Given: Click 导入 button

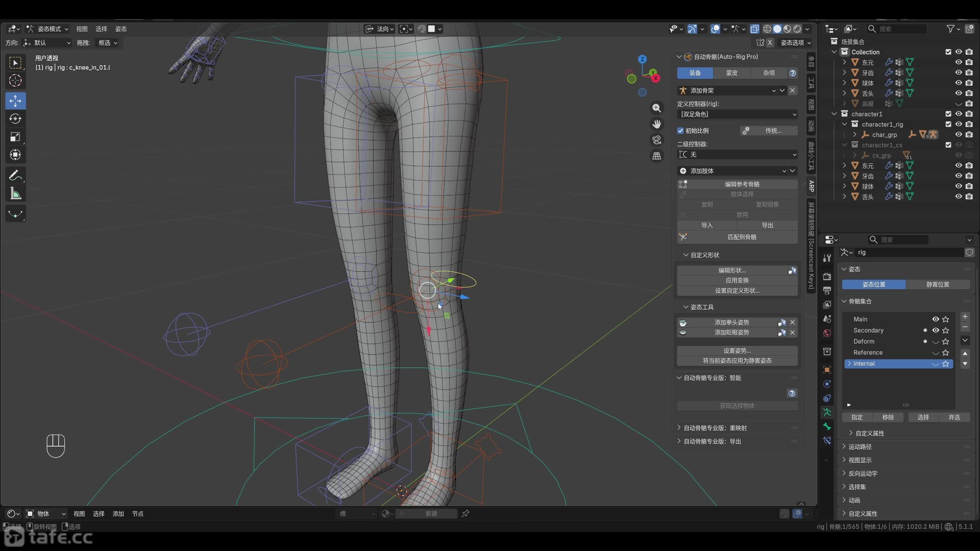Looking at the screenshot, I should 707,226.
